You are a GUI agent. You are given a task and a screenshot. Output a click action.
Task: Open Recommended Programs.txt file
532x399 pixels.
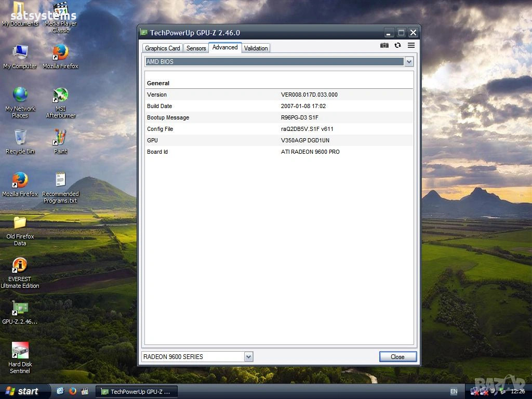pyautogui.click(x=61, y=180)
